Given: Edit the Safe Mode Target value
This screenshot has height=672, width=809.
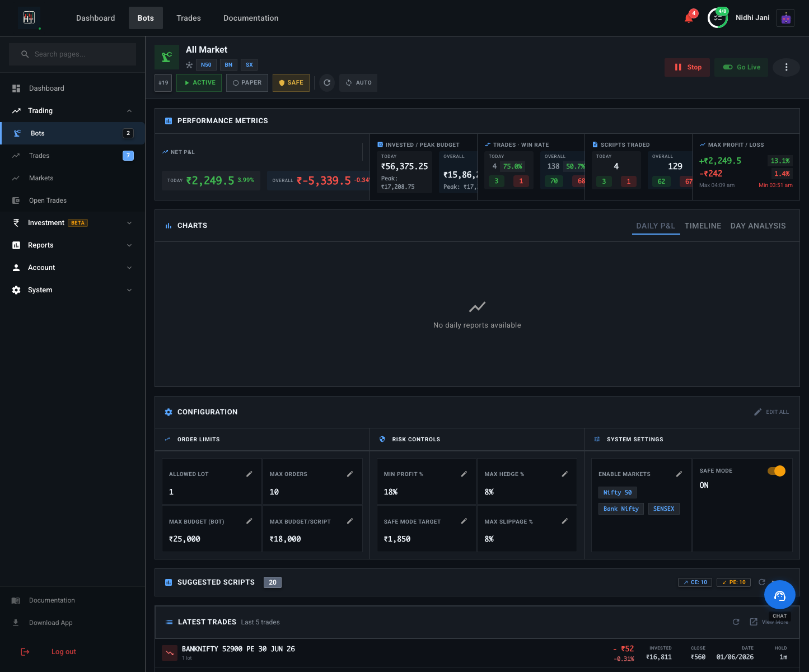Looking at the screenshot, I should coord(464,521).
